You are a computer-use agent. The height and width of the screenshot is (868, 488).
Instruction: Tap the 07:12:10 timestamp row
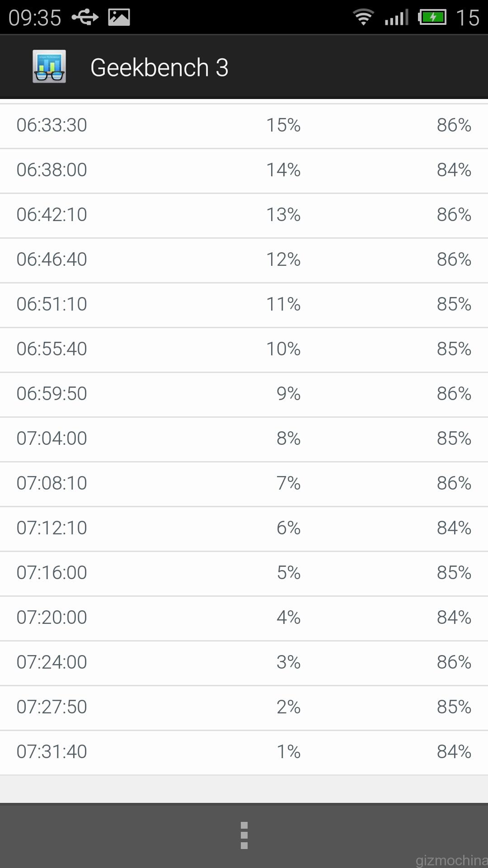tap(244, 528)
